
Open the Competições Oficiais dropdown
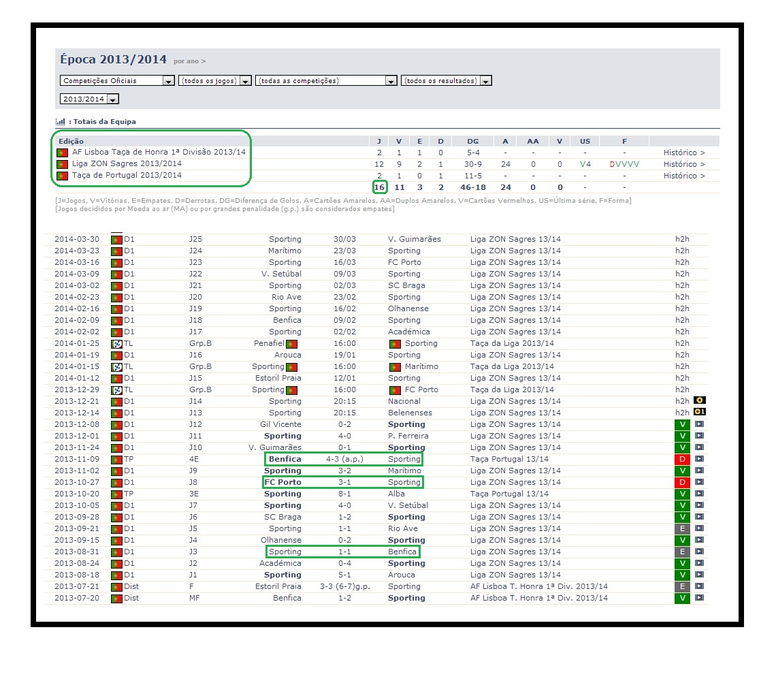[x=117, y=81]
